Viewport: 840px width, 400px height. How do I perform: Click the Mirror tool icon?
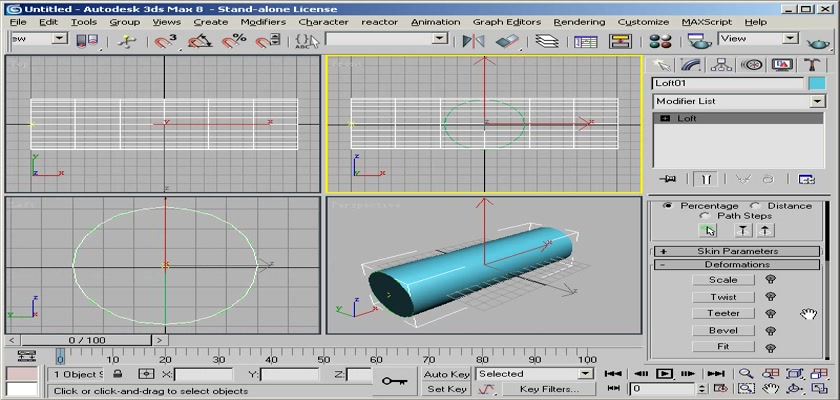(473, 41)
